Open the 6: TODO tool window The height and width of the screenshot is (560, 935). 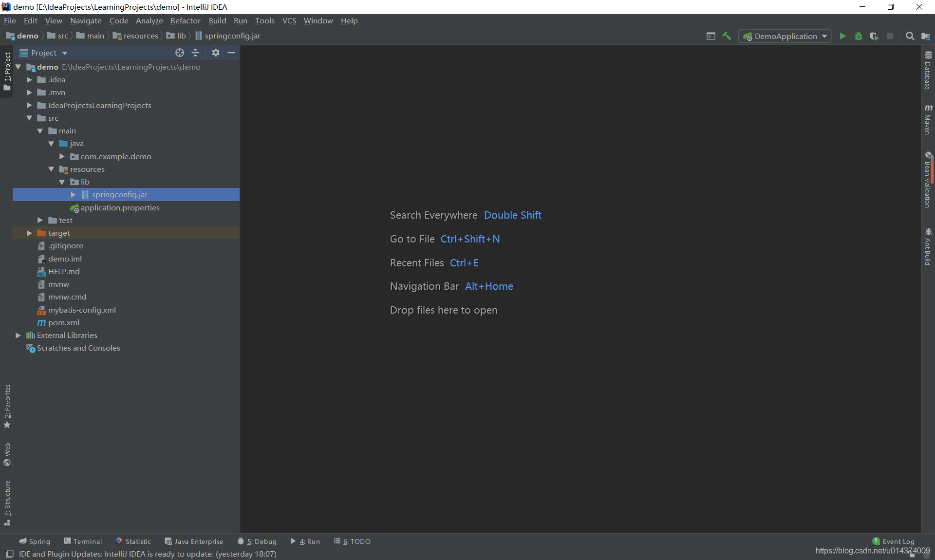[x=352, y=541]
